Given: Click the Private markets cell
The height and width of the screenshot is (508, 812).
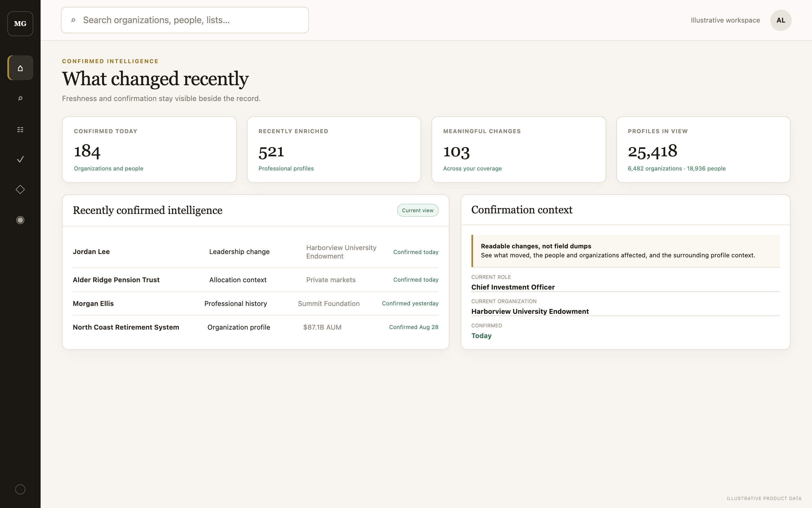Looking at the screenshot, I should coord(331,280).
